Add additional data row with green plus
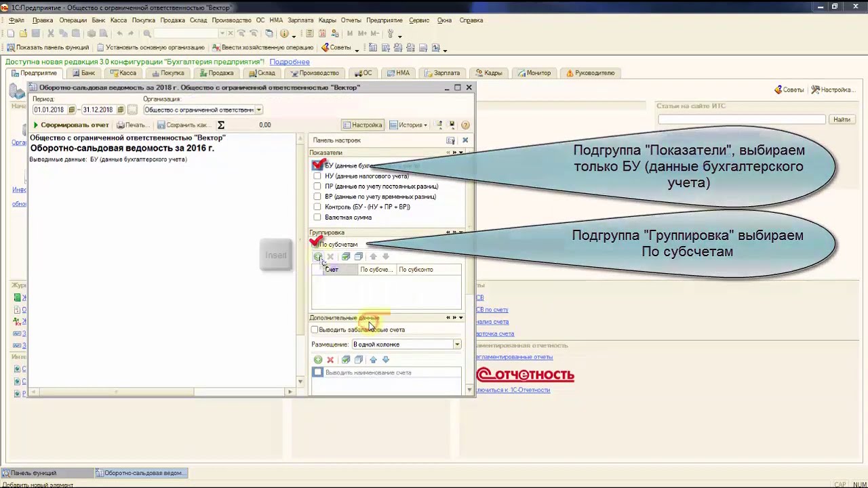This screenshot has height=488, width=868. click(317, 360)
